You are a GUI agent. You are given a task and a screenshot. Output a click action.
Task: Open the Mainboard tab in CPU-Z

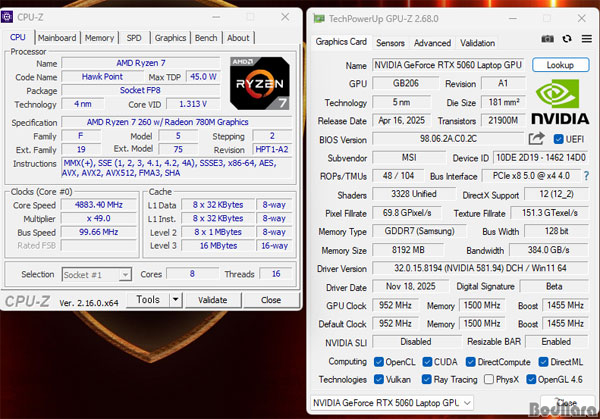[x=57, y=38]
